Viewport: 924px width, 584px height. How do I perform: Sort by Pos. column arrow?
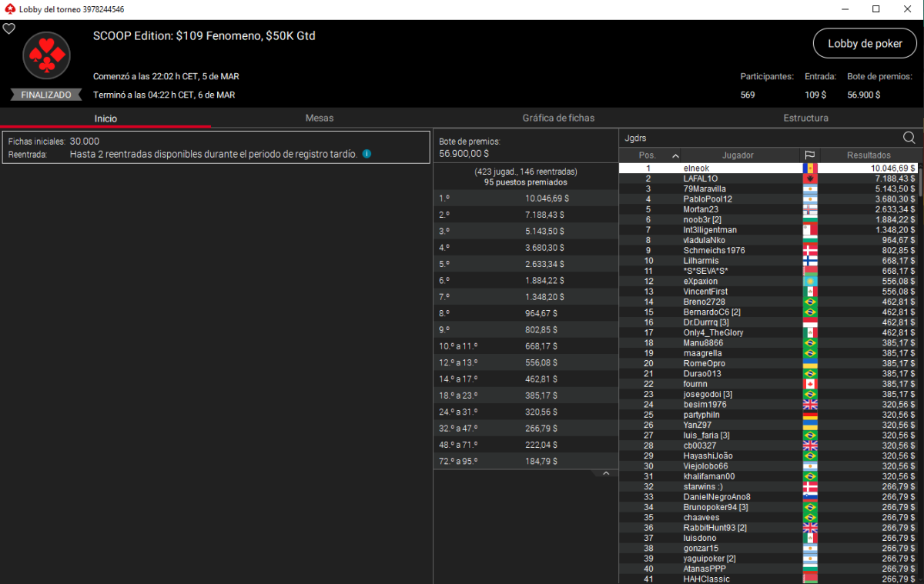[675, 155]
